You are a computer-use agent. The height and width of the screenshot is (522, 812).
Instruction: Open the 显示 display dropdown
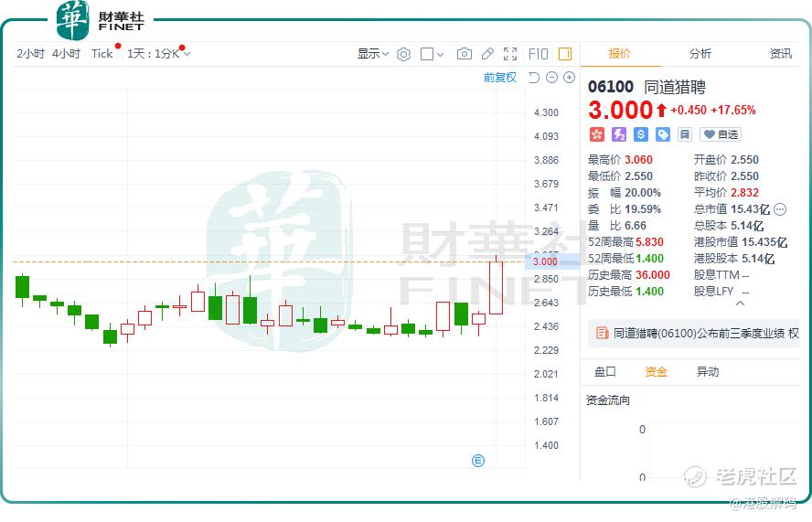(372, 54)
